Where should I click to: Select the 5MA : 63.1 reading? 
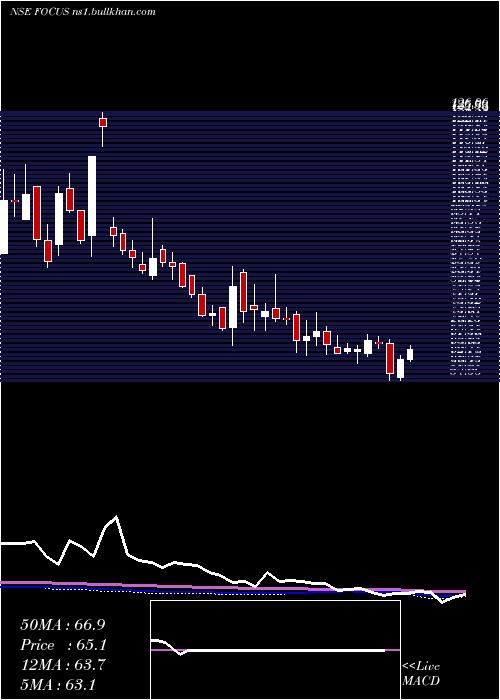[58, 685]
